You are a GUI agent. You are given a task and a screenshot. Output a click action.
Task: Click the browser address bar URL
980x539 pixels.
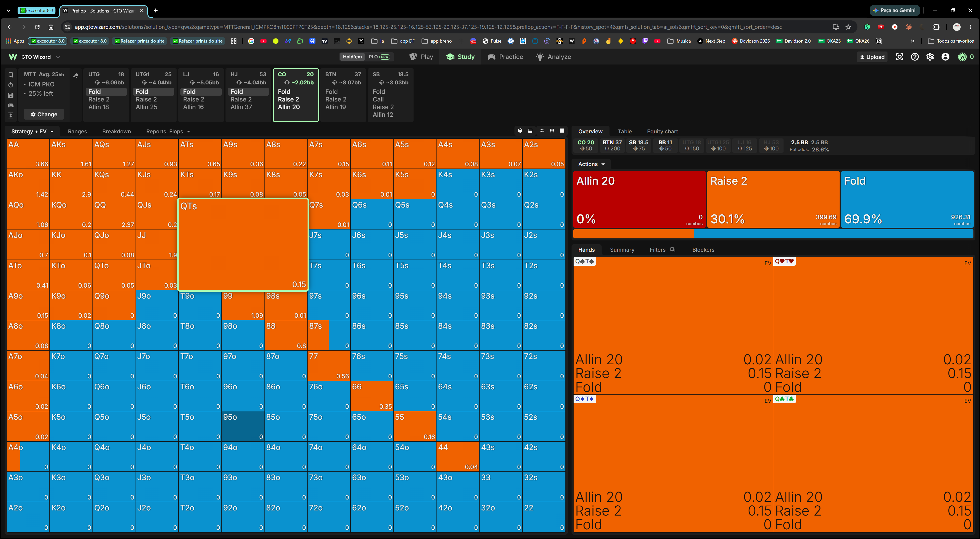(x=428, y=27)
